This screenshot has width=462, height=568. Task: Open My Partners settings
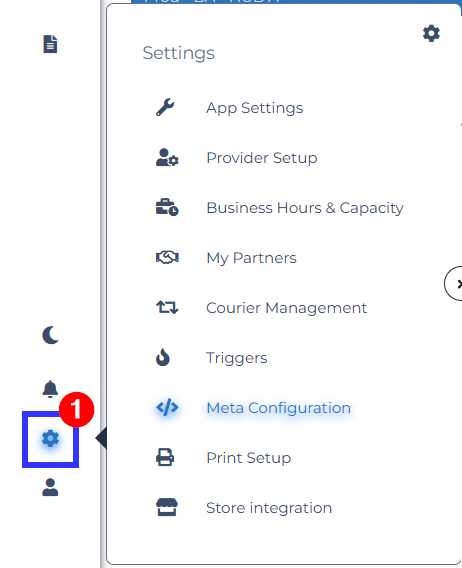(x=251, y=258)
